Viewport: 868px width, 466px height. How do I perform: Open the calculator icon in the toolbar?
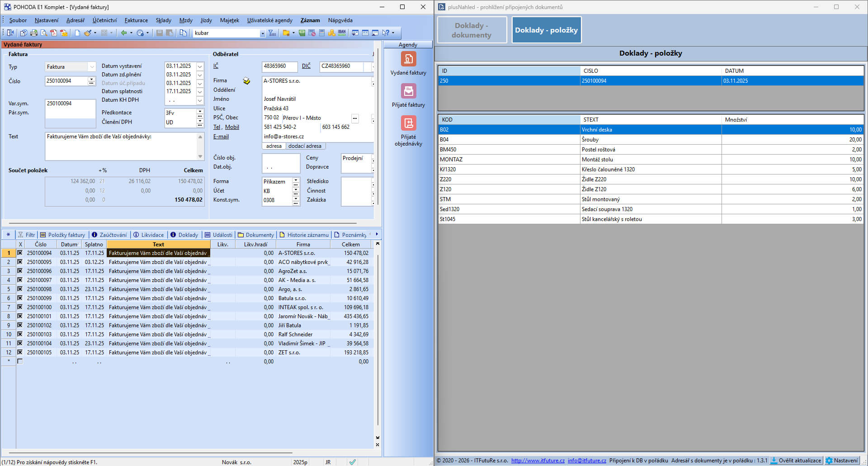[322, 33]
